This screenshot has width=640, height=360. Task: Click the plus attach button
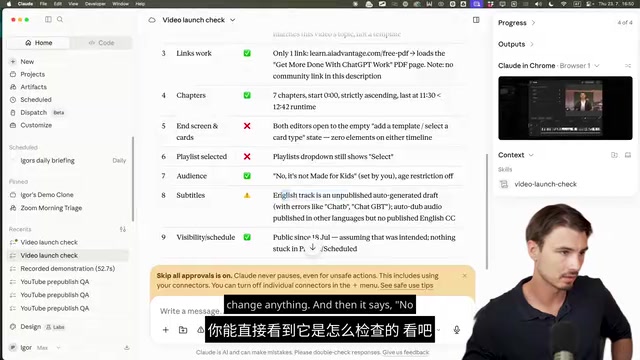coord(165,330)
